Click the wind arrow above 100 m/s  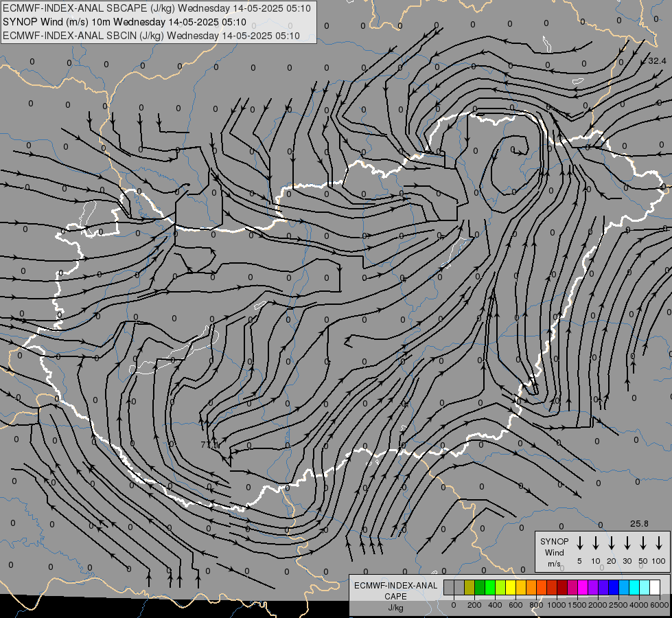coord(659,543)
